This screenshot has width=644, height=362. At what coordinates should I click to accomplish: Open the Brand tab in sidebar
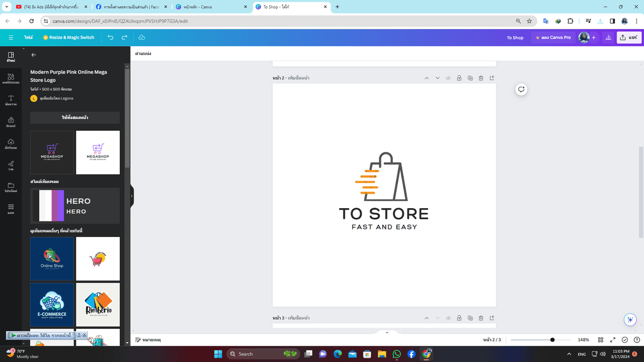11,122
